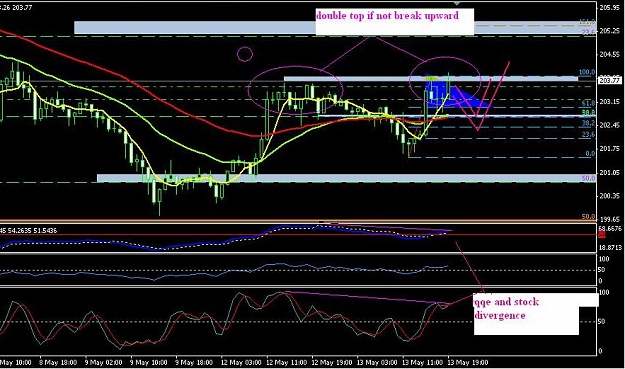Image resolution: width=625 pixels, height=369 pixels.
Task: Select the "qqe and stock divergence" annotation box
Action: 526,314
